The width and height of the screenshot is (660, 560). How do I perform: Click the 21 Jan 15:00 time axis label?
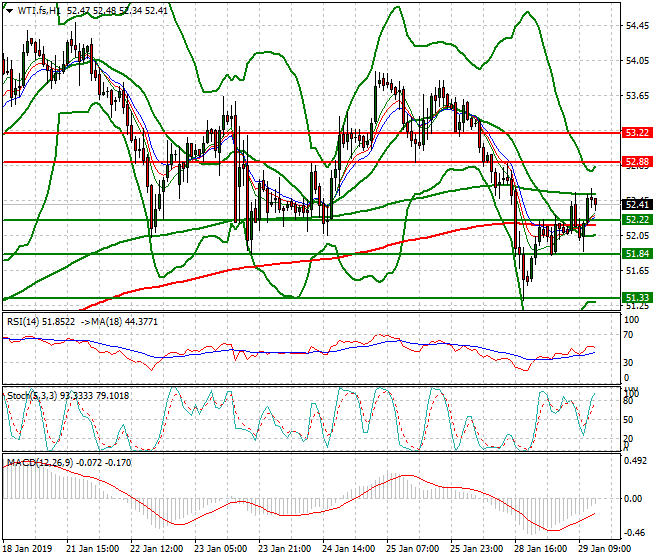tap(92, 549)
